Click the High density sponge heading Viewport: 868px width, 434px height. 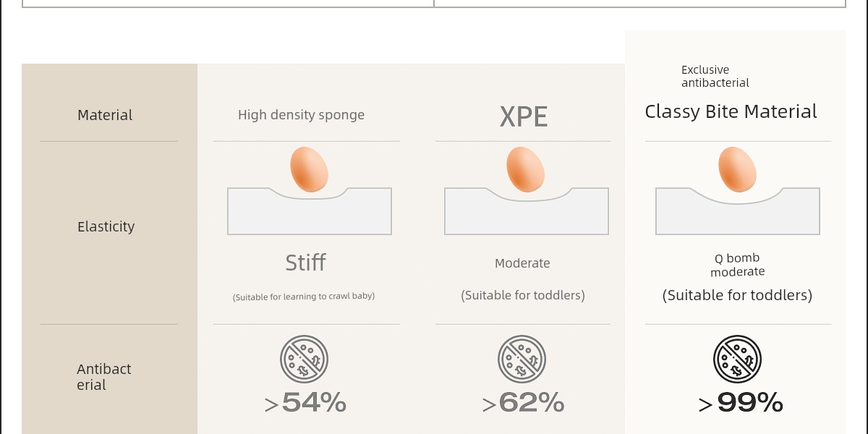(301, 115)
